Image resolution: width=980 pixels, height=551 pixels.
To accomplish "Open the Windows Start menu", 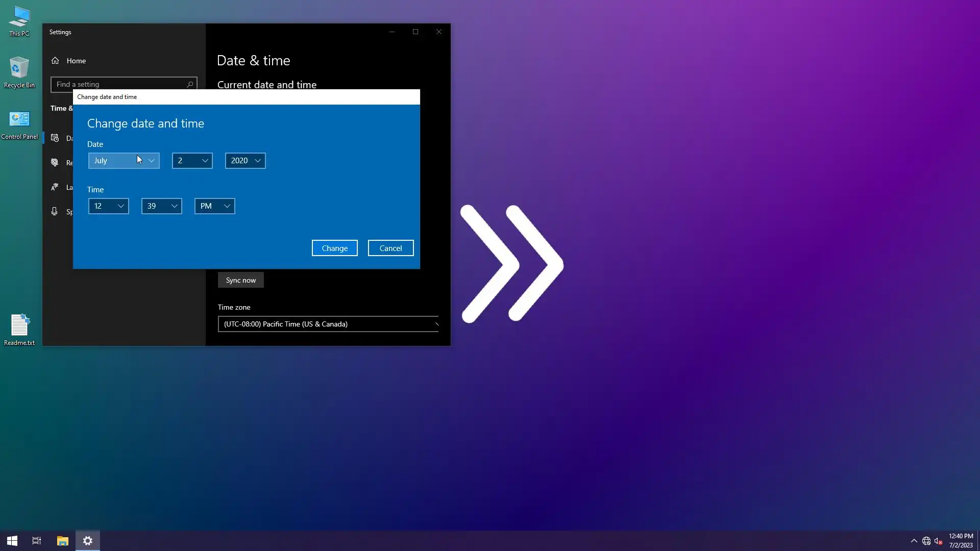I will (x=12, y=541).
